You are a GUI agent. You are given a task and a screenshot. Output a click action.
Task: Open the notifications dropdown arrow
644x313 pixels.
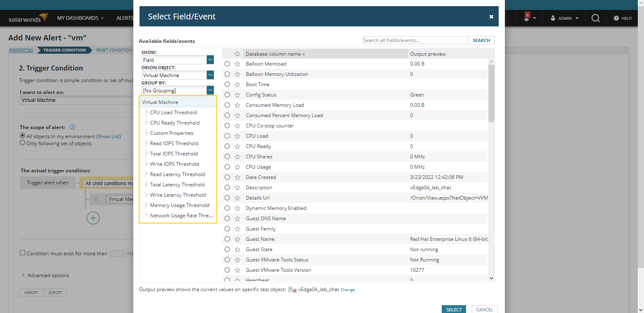click(535, 18)
